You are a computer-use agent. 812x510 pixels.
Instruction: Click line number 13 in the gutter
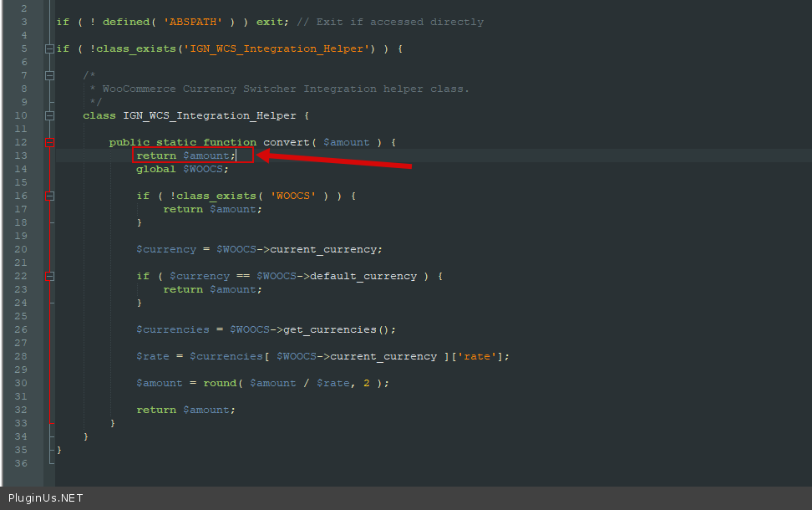[x=21, y=156]
